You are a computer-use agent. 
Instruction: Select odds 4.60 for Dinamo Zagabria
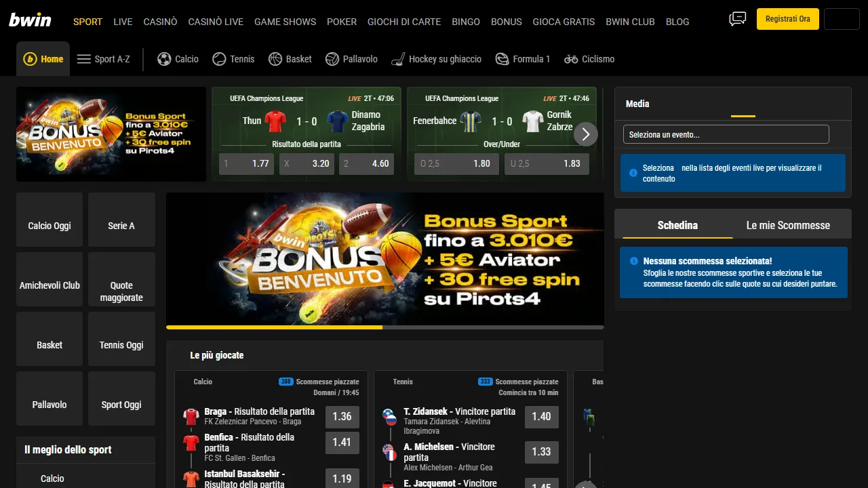[x=366, y=163]
